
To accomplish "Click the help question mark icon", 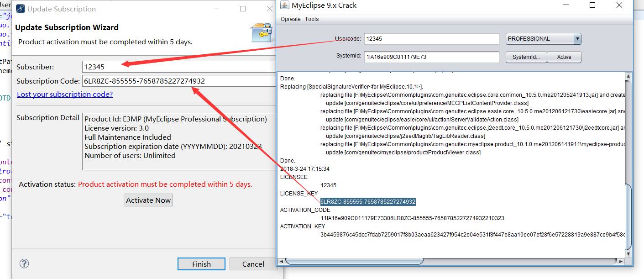I will 24,263.
